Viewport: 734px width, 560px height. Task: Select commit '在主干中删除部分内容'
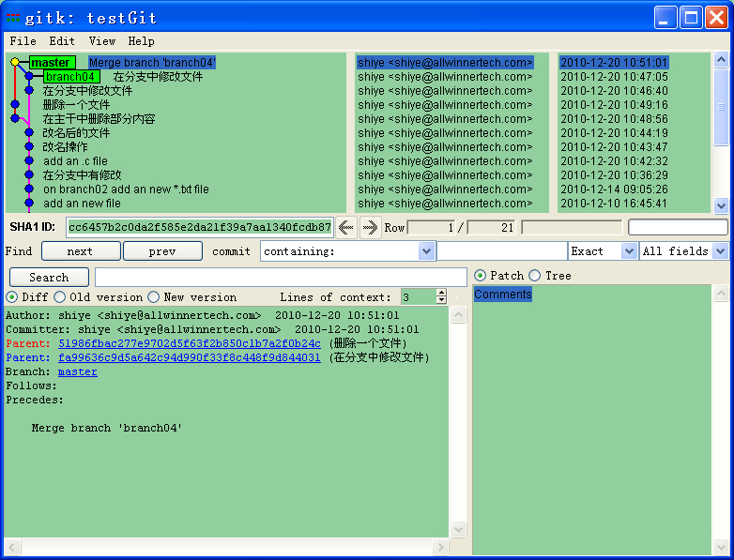pos(99,119)
